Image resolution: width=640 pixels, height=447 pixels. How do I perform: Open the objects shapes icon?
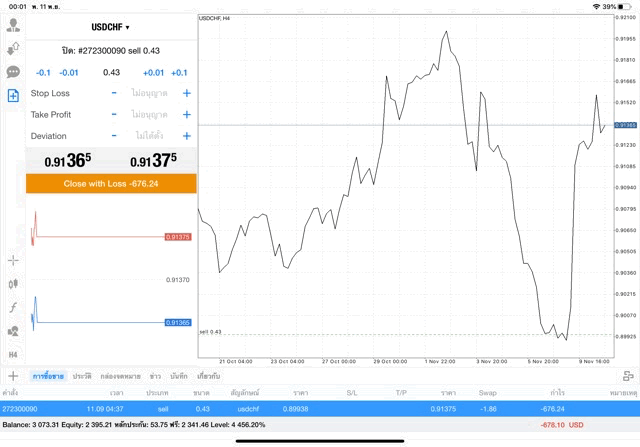(13, 331)
